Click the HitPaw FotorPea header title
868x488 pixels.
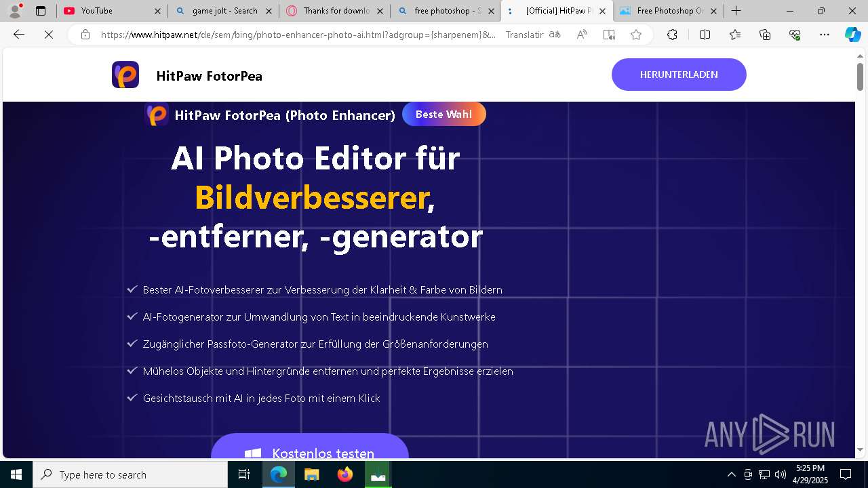pos(209,76)
